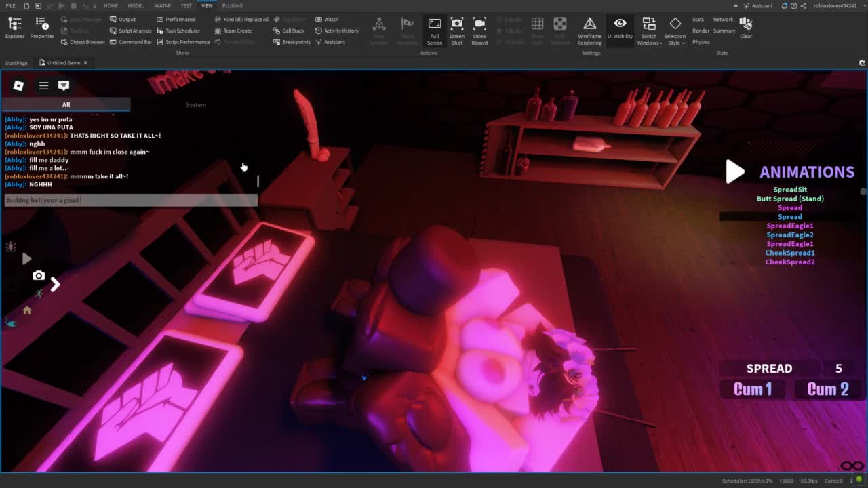Click the Full Screen icon
Screen dimensions: 868x488
(435, 30)
